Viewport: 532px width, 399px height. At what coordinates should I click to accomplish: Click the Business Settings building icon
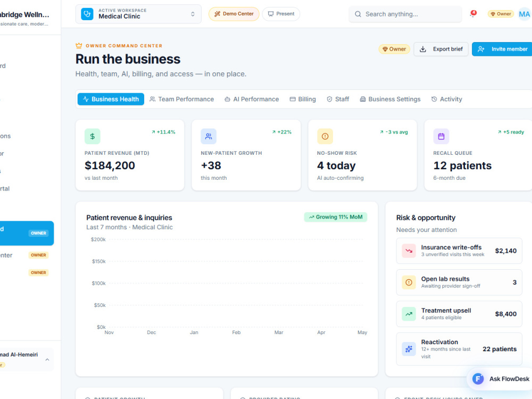pos(363,99)
